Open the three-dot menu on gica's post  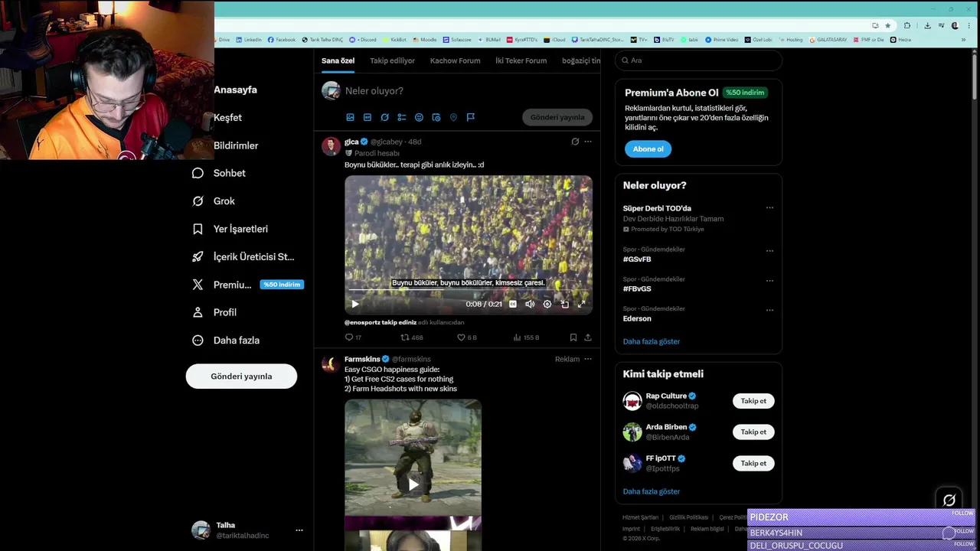coord(588,142)
